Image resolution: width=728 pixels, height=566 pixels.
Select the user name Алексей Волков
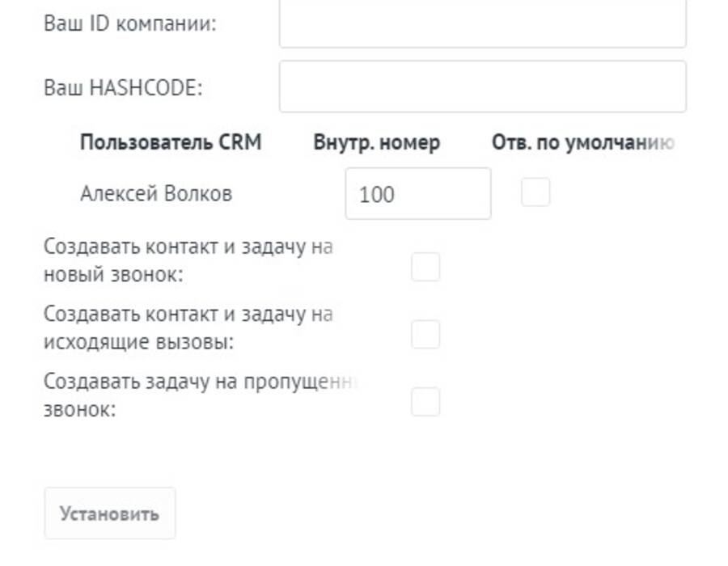(x=156, y=193)
